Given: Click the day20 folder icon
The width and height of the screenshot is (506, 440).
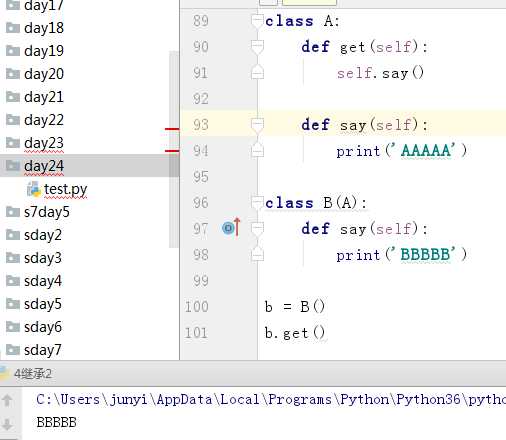Looking at the screenshot, I should click(x=13, y=74).
